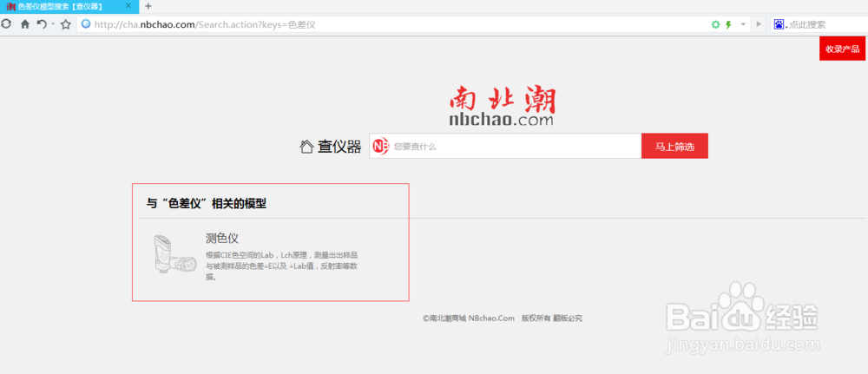Click the green lightning speed-mode icon
868x374 pixels.
pos(728,24)
